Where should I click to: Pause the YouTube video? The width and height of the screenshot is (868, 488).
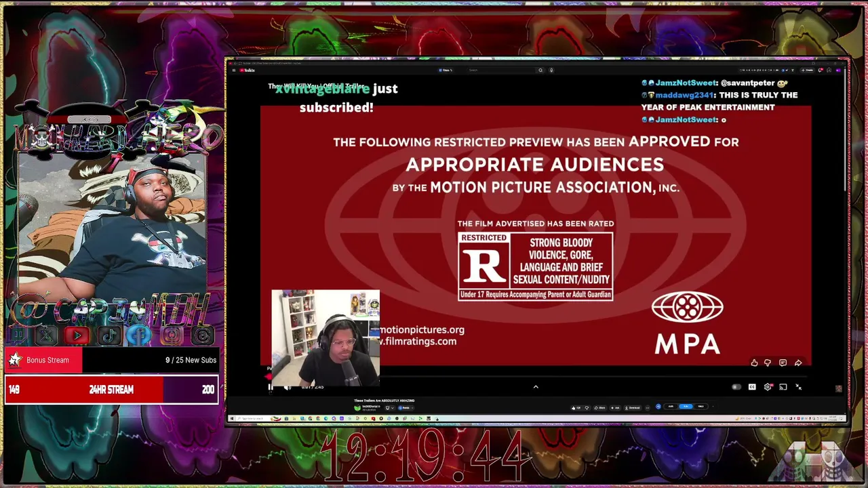[270, 387]
